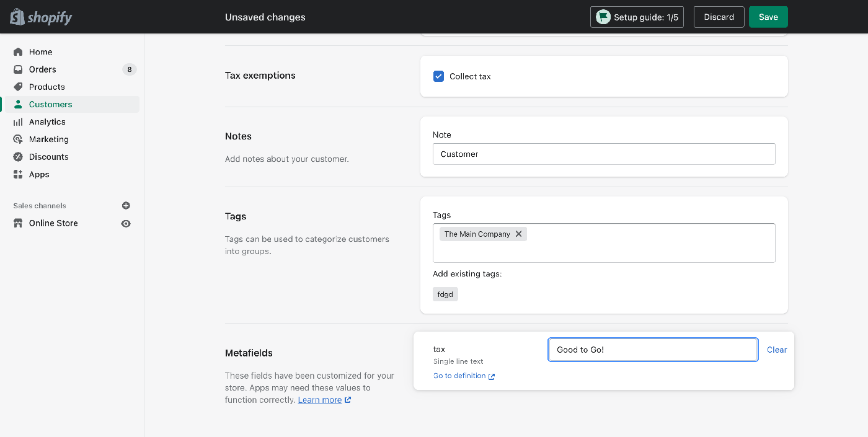Add a sales channel with plus icon
The width and height of the screenshot is (868, 437).
(x=126, y=206)
